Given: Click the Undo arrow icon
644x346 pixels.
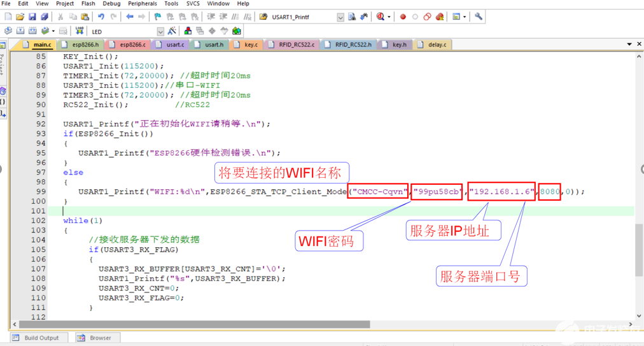Looking at the screenshot, I should 101,17.
